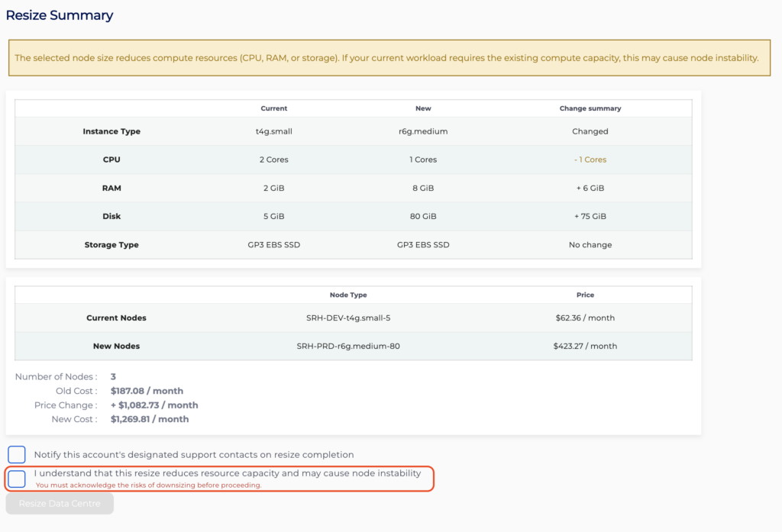
Task: Select the Storage Type row label
Action: point(111,245)
